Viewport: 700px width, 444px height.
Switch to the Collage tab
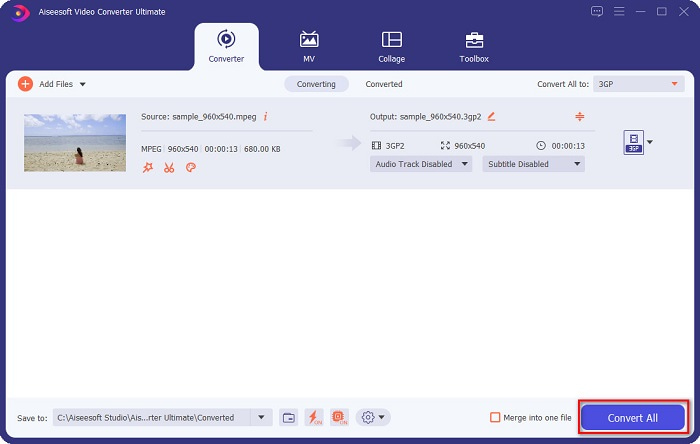[x=391, y=46]
